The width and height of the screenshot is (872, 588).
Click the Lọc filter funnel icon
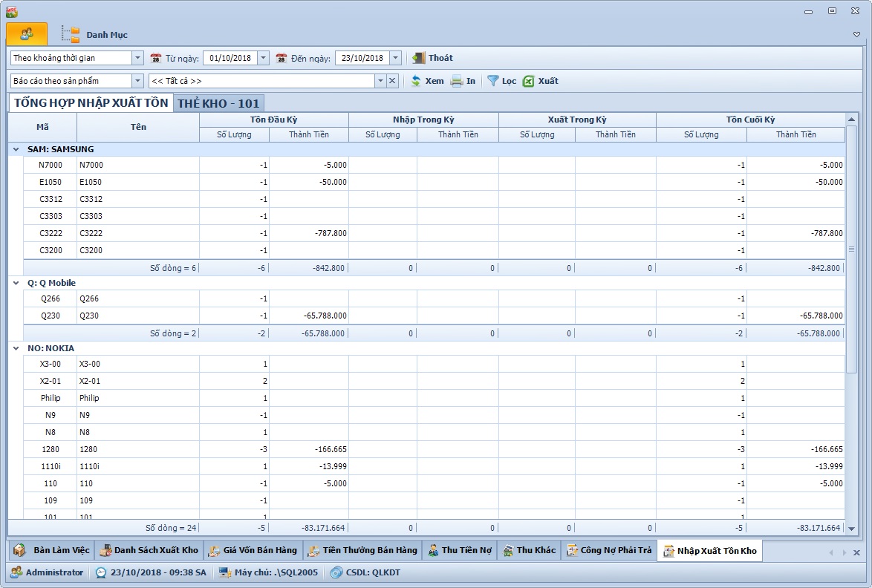492,81
